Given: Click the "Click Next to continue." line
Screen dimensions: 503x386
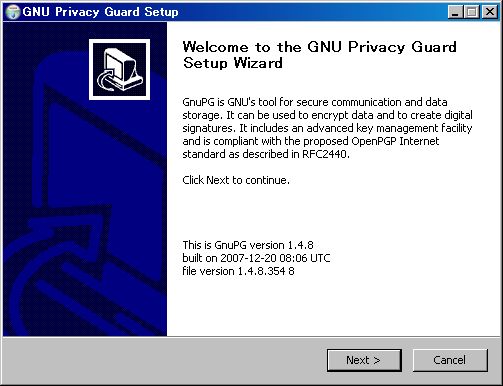Looking at the screenshot, I should click(x=236, y=180).
